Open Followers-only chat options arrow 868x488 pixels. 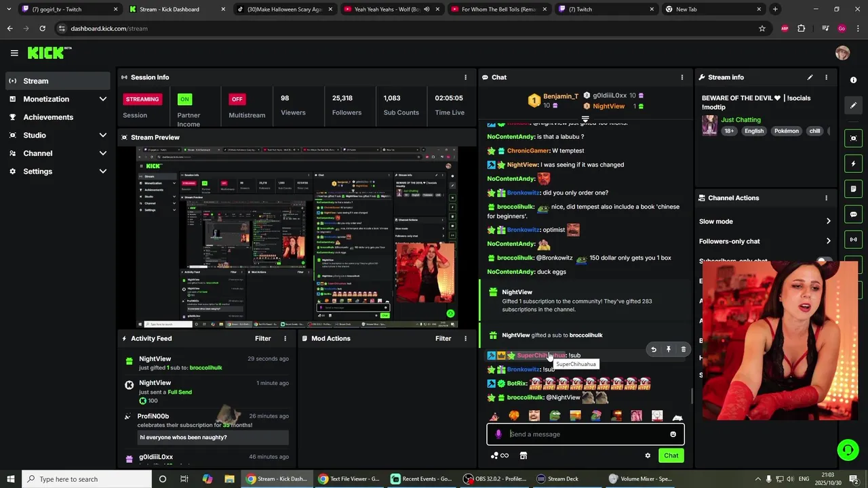828,241
